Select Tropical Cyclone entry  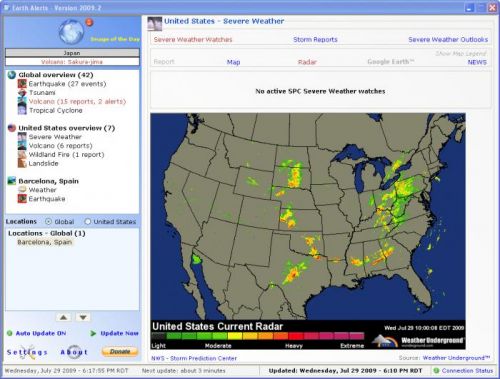pyautogui.click(x=55, y=110)
